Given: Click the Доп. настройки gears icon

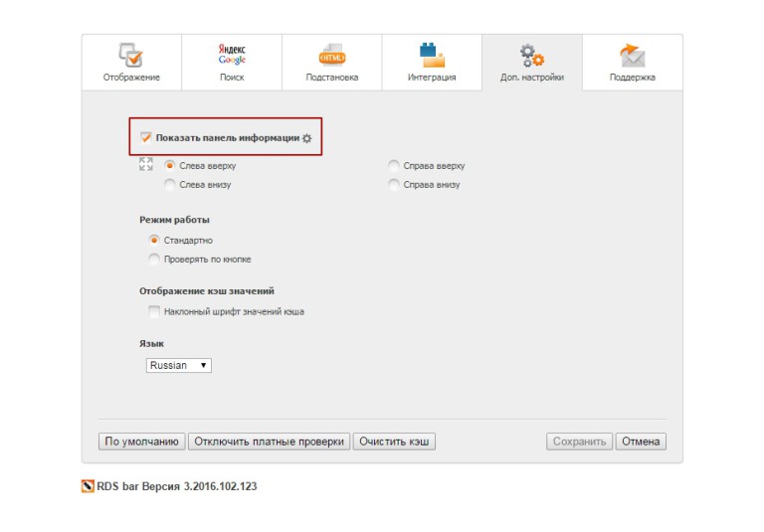Looking at the screenshot, I should pyautogui.click(x=532, y=55).
